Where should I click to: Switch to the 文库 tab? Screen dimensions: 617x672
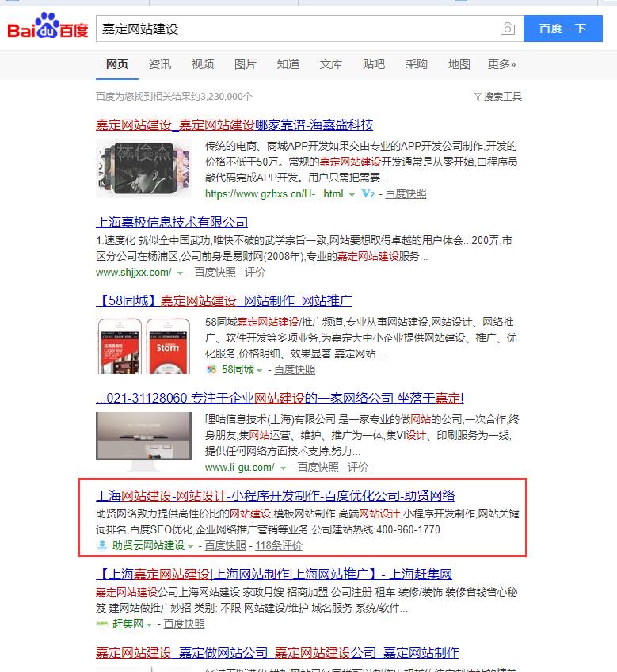coord(331,64)
